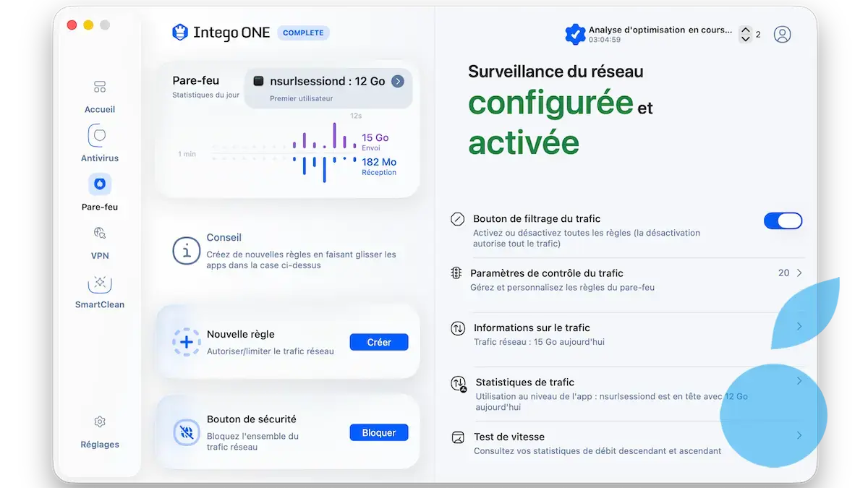Click the Premier utilisateur label

click(x=301, y=98)
